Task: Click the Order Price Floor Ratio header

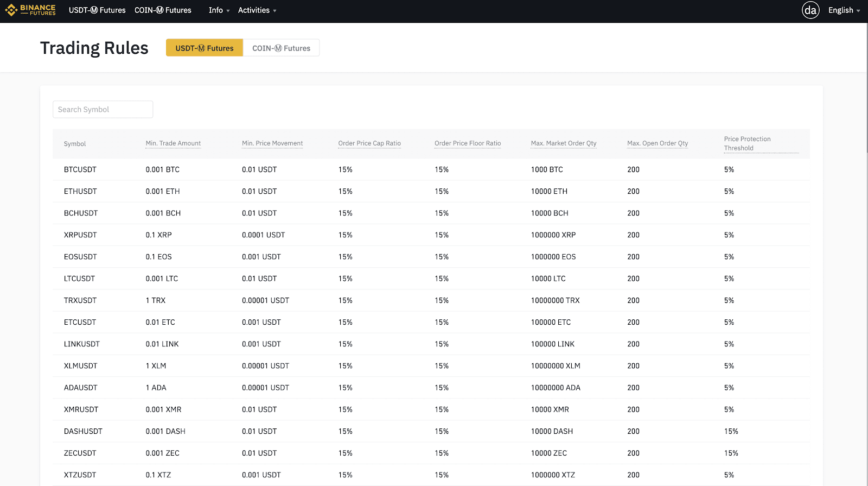Action: [x=468, y=143]
